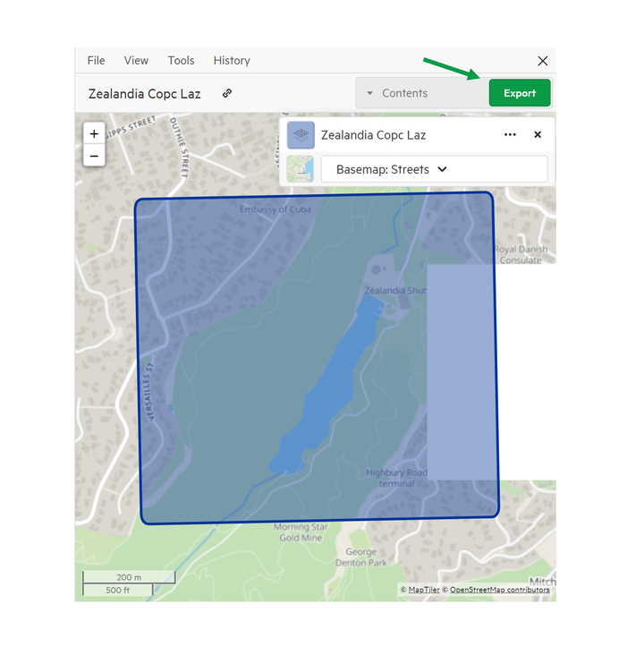Screen dimensions: 644x672
Task: Click the link icon beside Zealandia Copc Laz title
Action: (x=227, y=93)
